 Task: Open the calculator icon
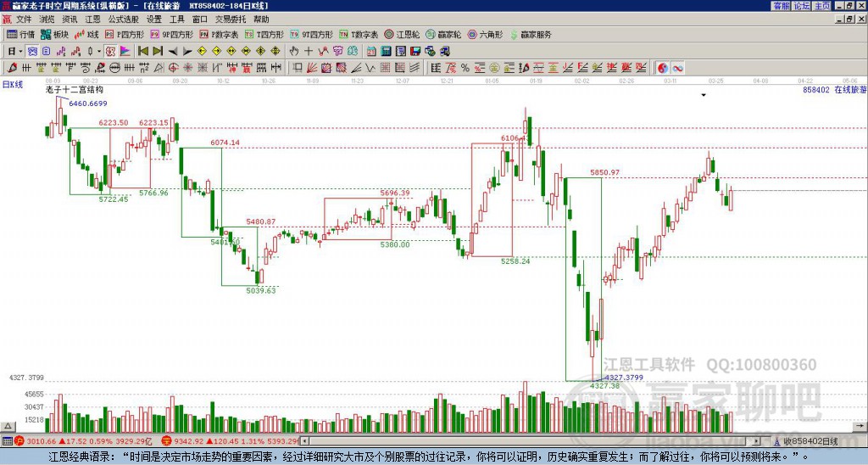click(387, 52)
